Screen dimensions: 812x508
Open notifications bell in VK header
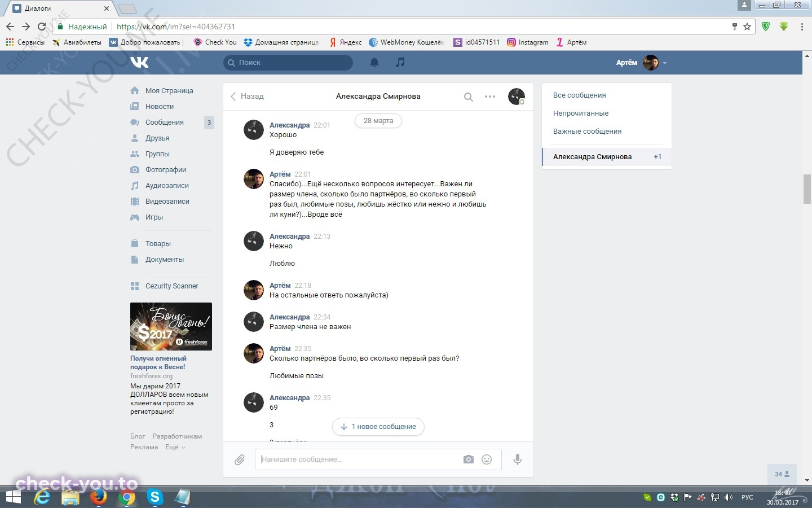click(374, 62)
